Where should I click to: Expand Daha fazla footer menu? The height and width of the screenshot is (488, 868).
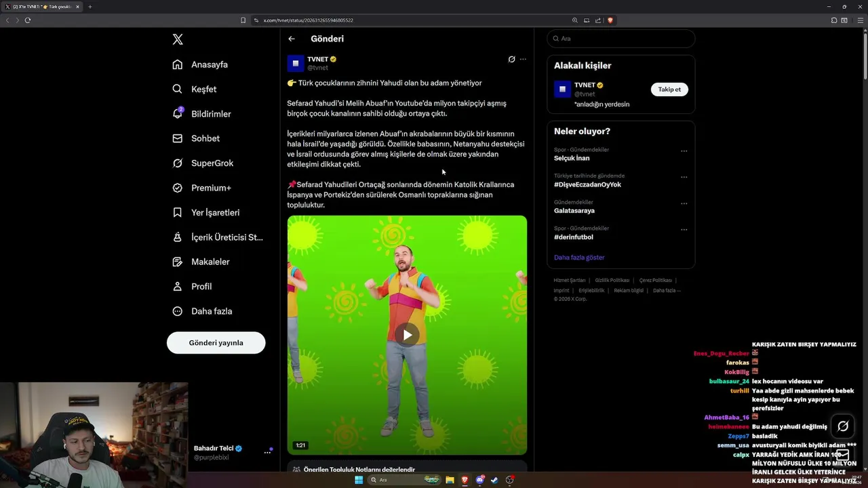[x=667, y=291]
